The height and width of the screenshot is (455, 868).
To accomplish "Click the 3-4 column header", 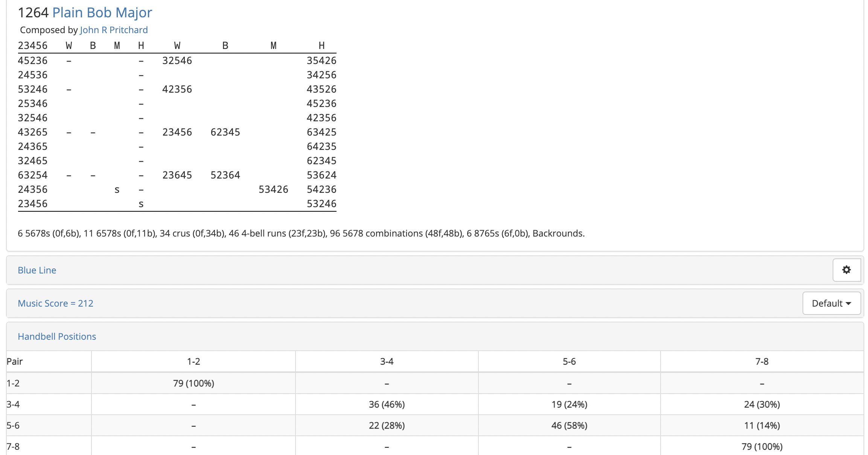I will pos(387,362).
